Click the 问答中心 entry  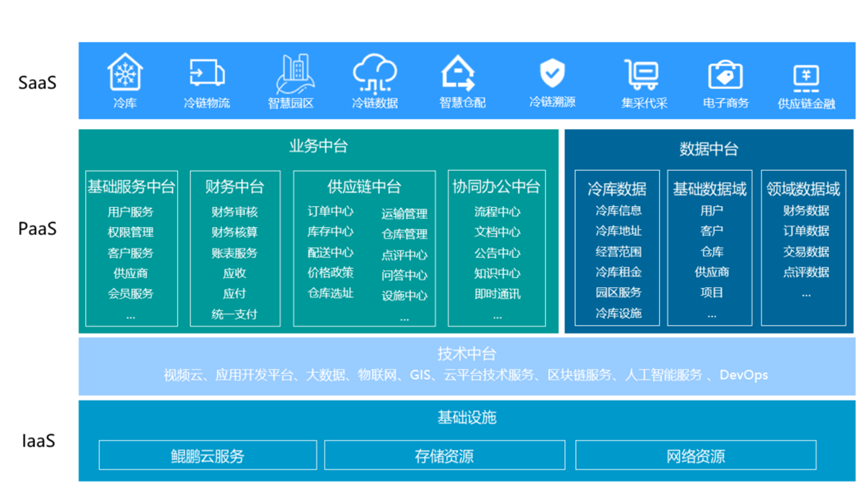[404, 275]
